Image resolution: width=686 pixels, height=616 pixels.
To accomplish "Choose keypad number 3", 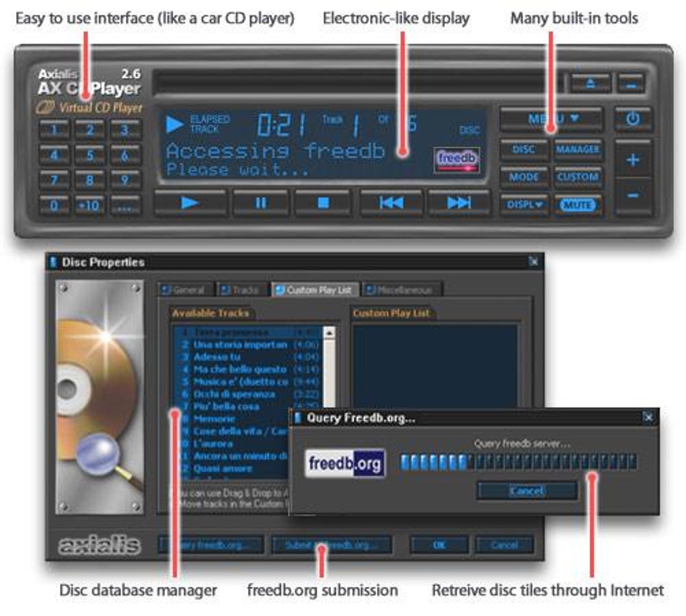I will tap(124, 130).
